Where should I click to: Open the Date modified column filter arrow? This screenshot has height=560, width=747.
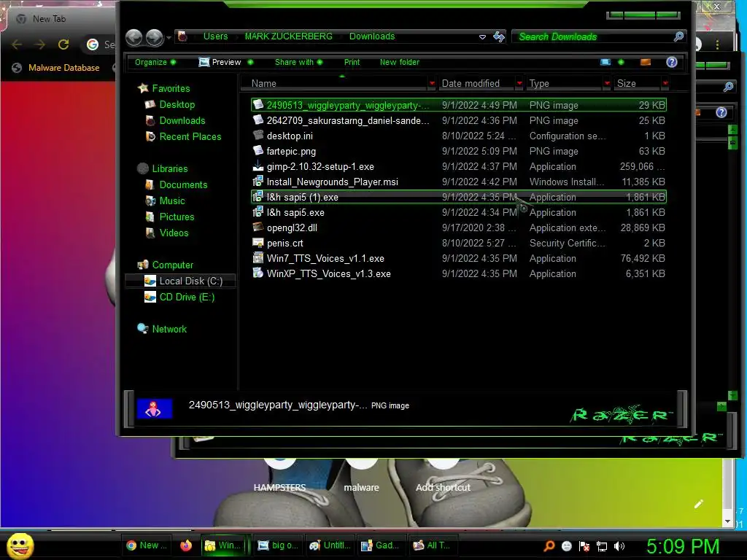click(x=519, y=83)
